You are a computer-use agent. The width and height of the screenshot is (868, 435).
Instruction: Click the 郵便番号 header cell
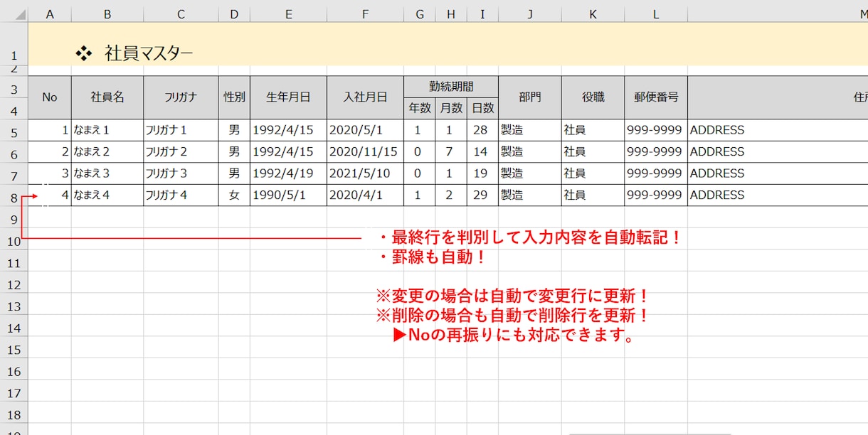(656, 97)
